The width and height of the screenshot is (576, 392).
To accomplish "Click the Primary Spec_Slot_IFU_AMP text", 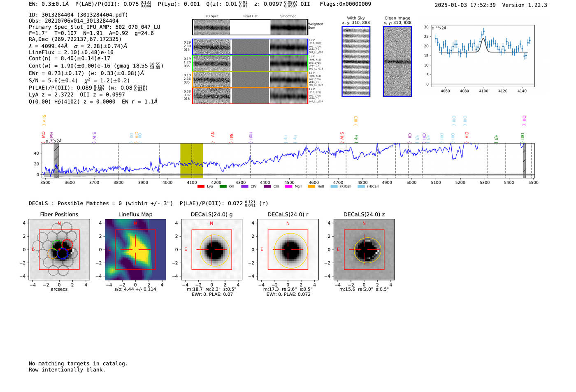I will coord(95,27).
